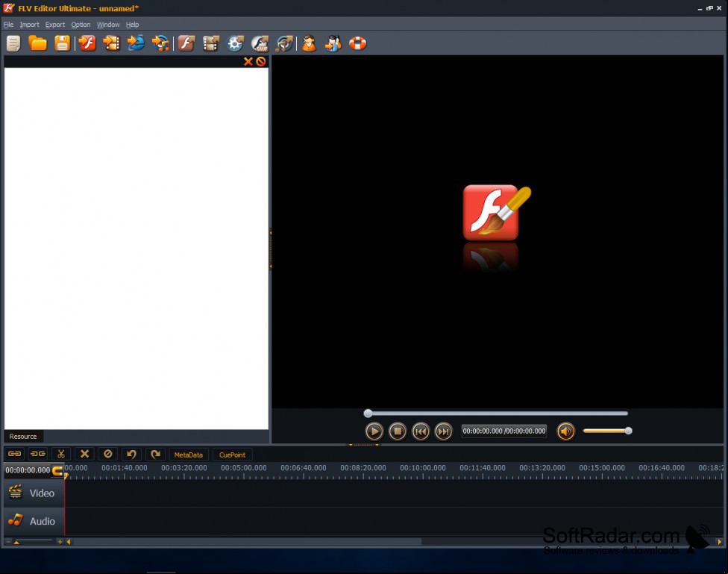Click the timeline current timecode field
The image size is (728, 574).
[28, 470]
